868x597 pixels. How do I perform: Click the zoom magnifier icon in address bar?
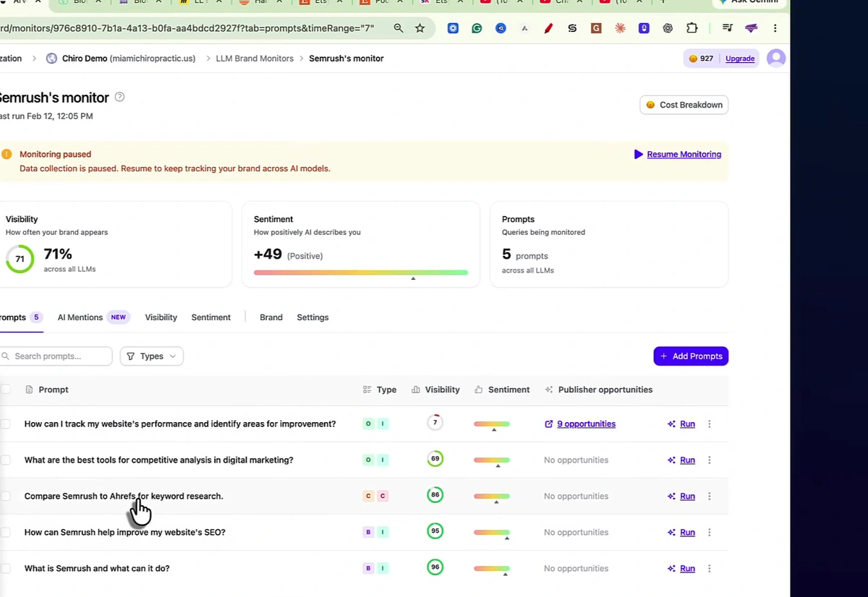399,28
